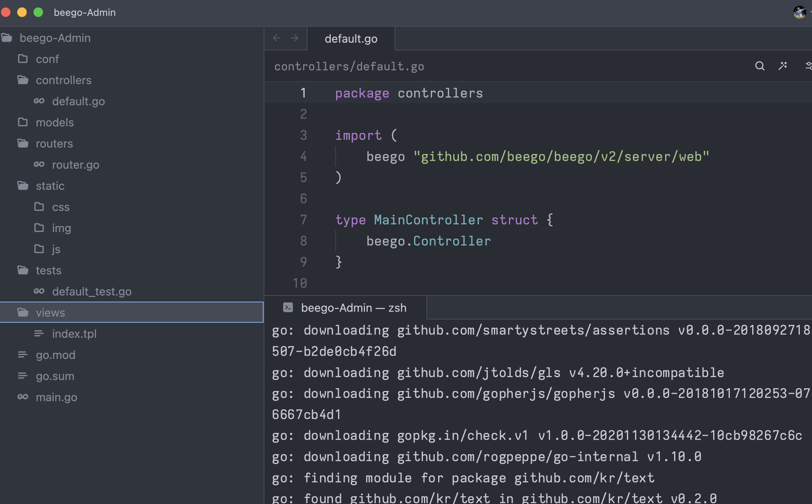This screenshot has height=504, width=812.
Task: Click the controllers/default.go breadcrumb path
Action: [349, 66]
